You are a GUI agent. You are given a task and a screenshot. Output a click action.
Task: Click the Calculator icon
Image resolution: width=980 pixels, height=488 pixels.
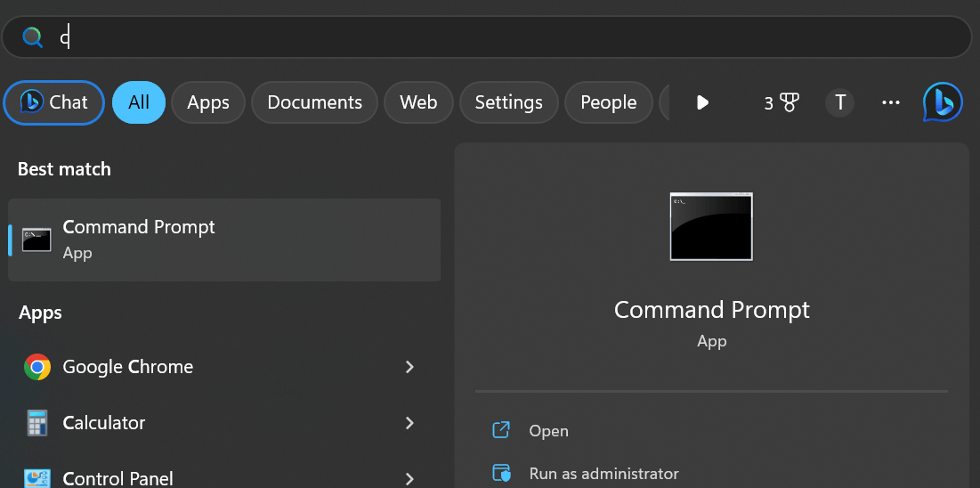click(36, 424)
